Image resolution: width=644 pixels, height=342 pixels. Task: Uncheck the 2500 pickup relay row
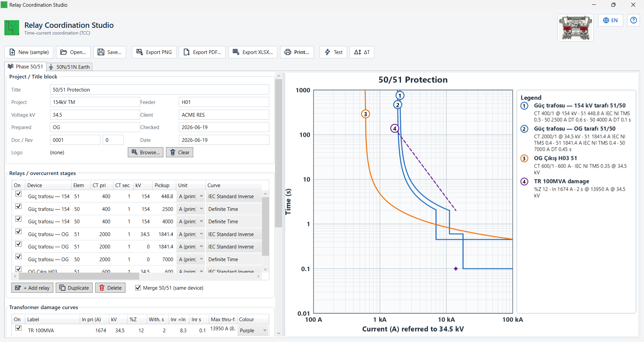pos(18,206)
